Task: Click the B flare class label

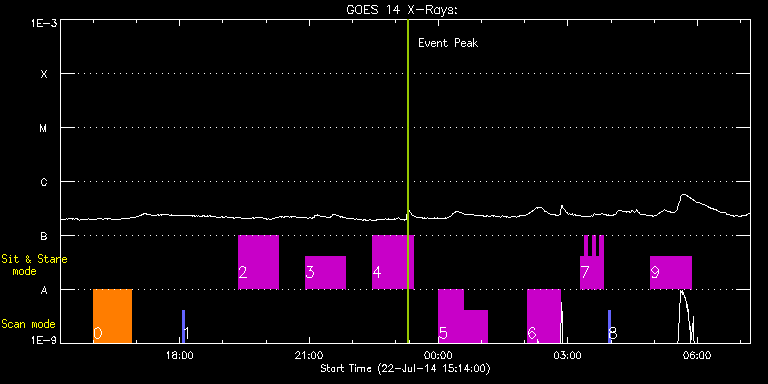Action: [44, 236]
